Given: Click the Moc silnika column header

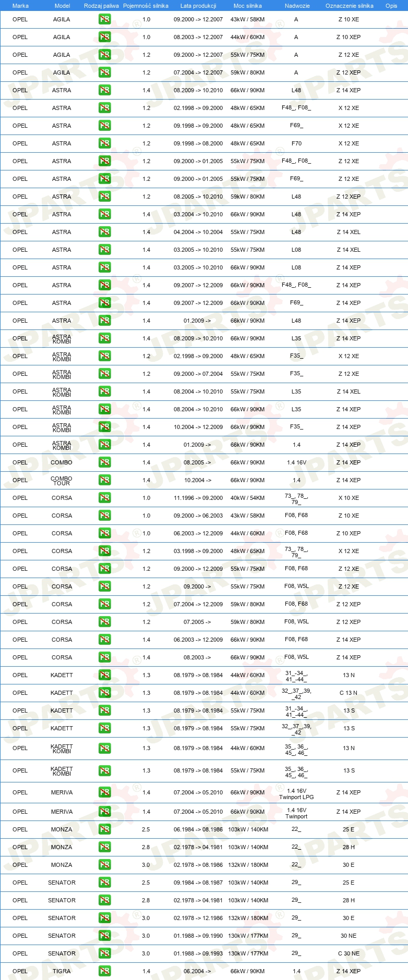Looking at the screenshot, I should click(248, 6).
